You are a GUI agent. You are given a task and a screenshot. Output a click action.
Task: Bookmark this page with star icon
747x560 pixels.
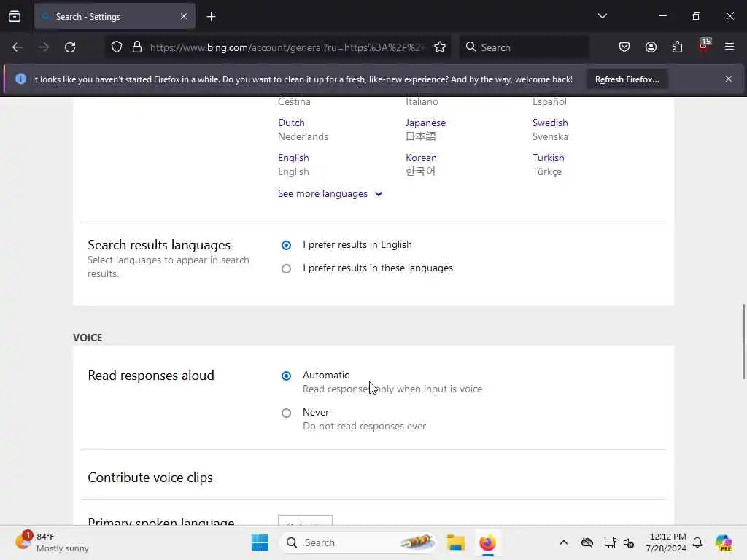click(x=440, y=47)
